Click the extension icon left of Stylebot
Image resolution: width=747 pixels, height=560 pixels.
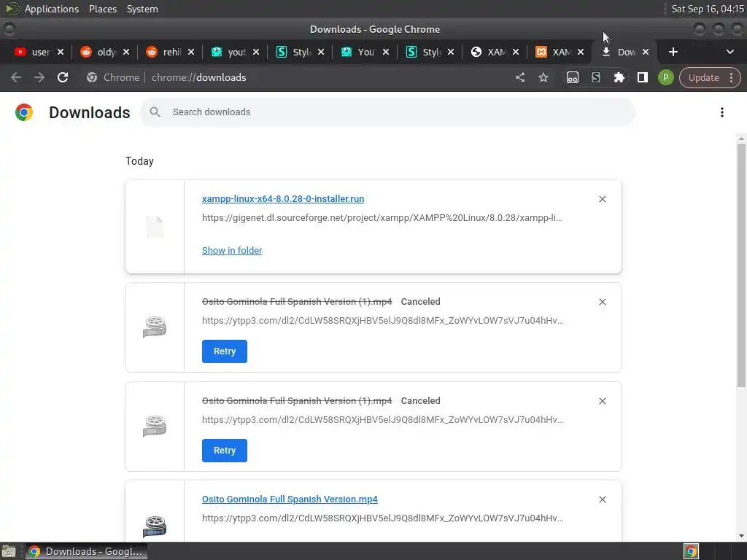572,77
